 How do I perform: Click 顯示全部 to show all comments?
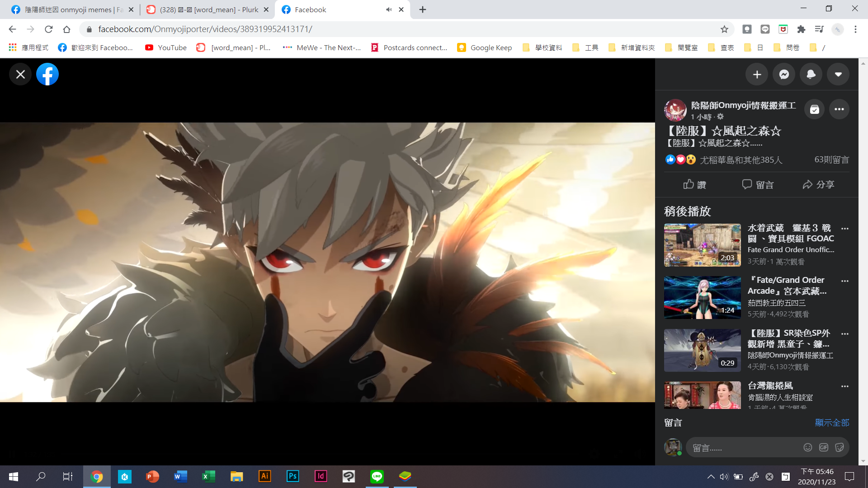(832, 422)
